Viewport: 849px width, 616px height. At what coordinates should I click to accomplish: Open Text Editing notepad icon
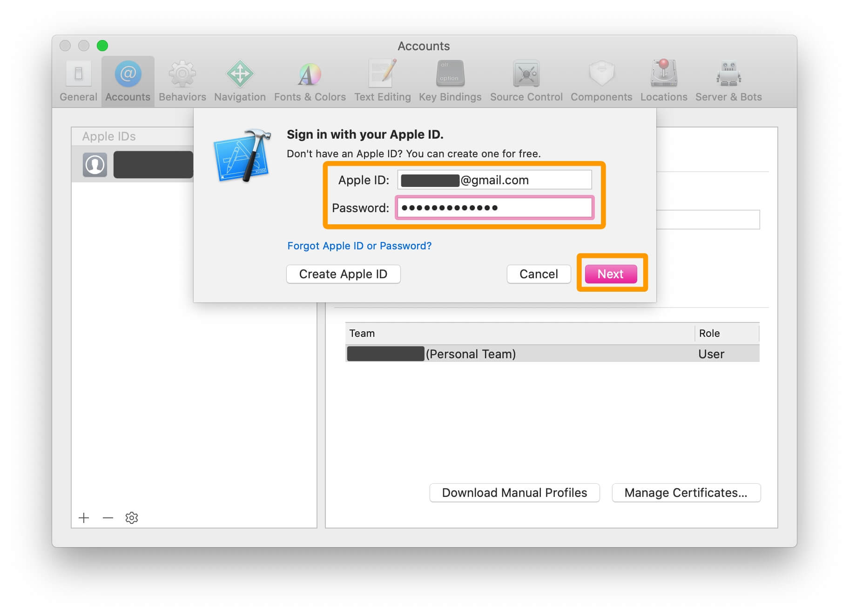click(x=382, y=74)
